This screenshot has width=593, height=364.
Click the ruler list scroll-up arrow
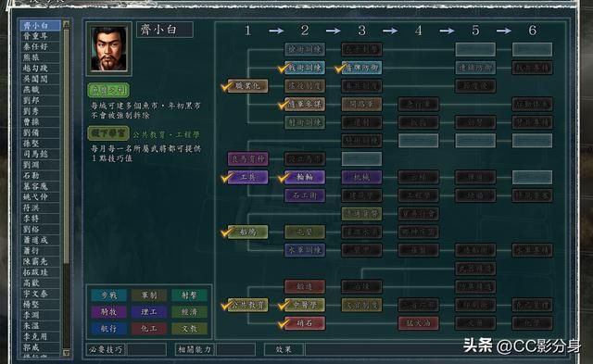pos(66,24)
